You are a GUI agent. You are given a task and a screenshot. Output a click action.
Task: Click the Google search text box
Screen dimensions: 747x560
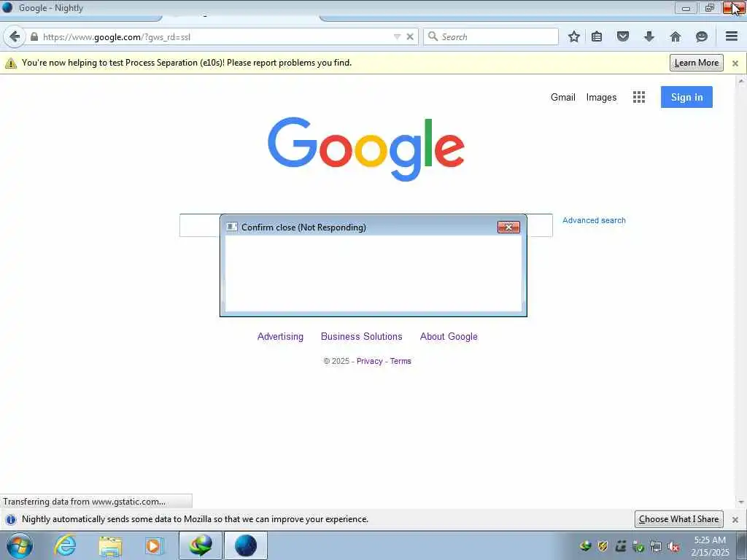(366, 225)
